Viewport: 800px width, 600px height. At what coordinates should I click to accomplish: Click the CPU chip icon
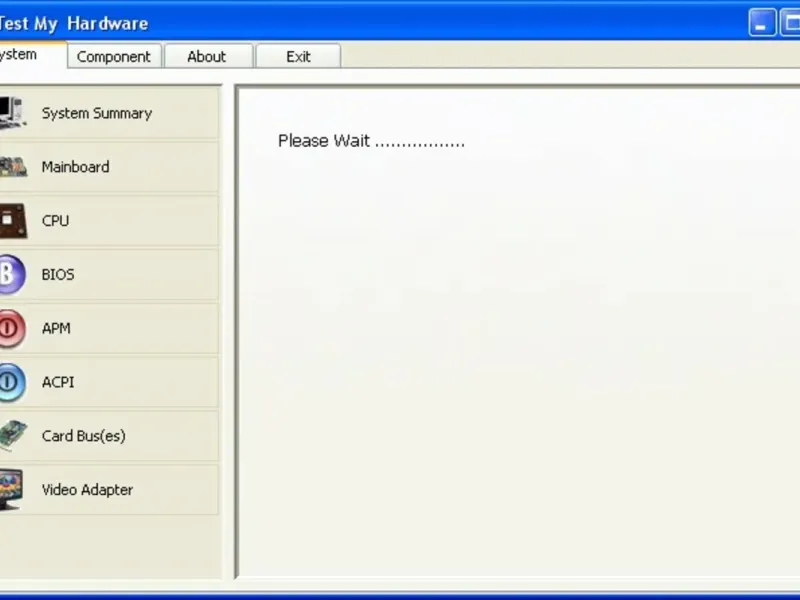tap(13, 221)
